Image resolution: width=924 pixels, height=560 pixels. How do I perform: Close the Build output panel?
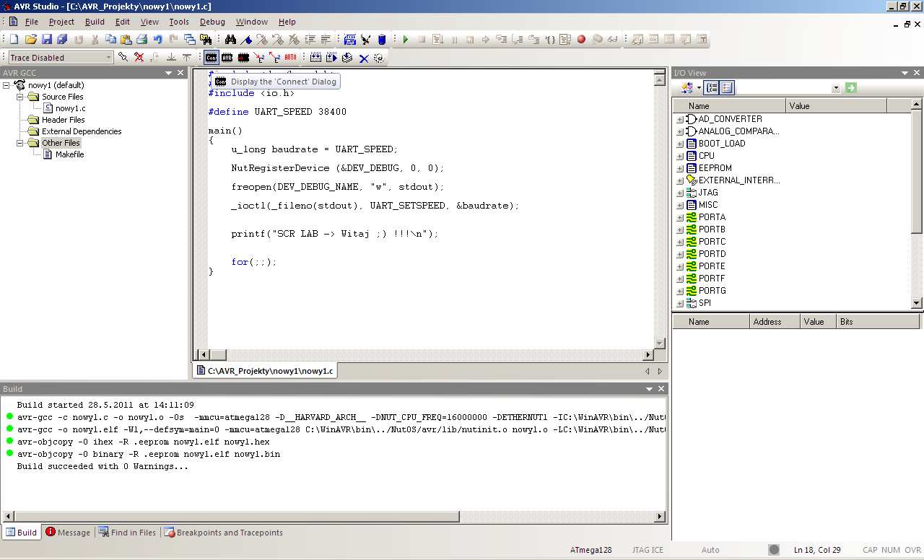661,389
